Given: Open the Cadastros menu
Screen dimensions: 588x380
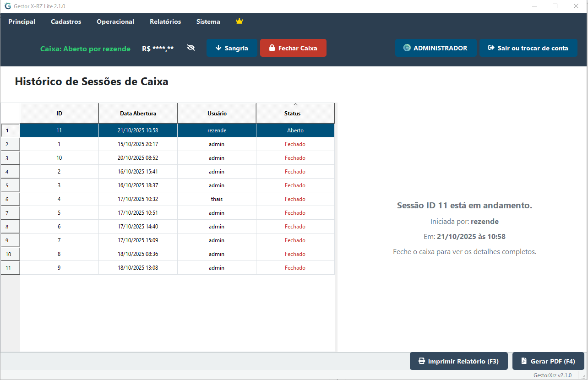Looking at the screenshot, I should pyautogui.click(x=66, y=22).
